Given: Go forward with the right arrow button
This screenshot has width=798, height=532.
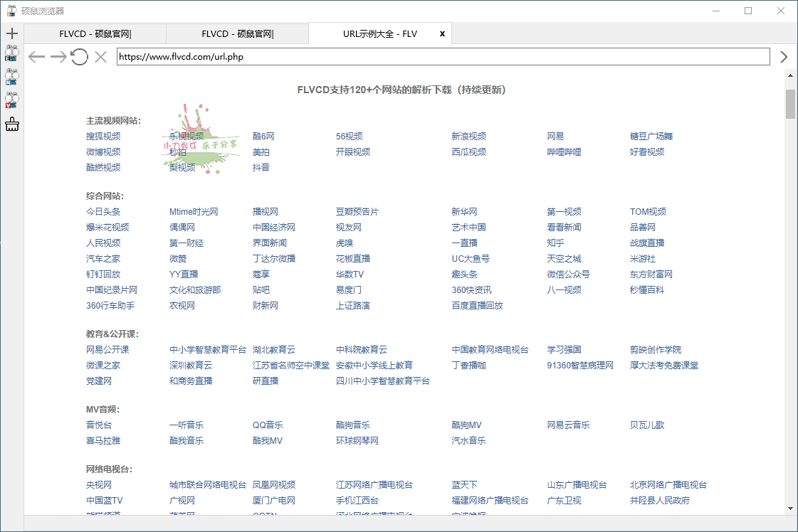Looking at the screenshot, I should tap(58, 57).
